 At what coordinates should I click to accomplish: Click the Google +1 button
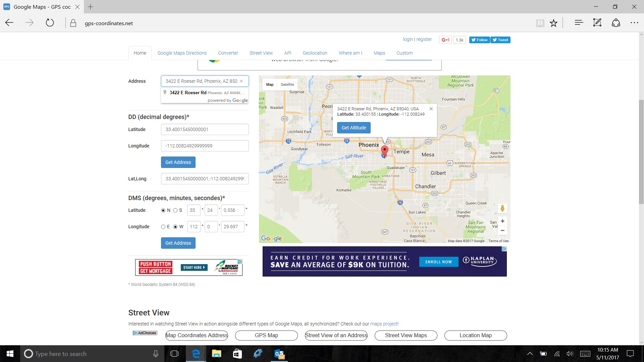tap(445, 40)
